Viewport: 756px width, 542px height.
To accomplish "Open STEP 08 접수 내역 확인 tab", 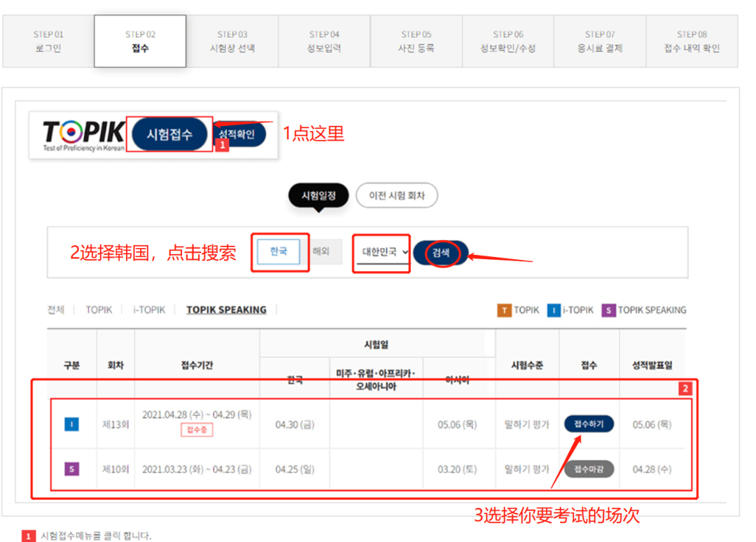I will [692, 41].
